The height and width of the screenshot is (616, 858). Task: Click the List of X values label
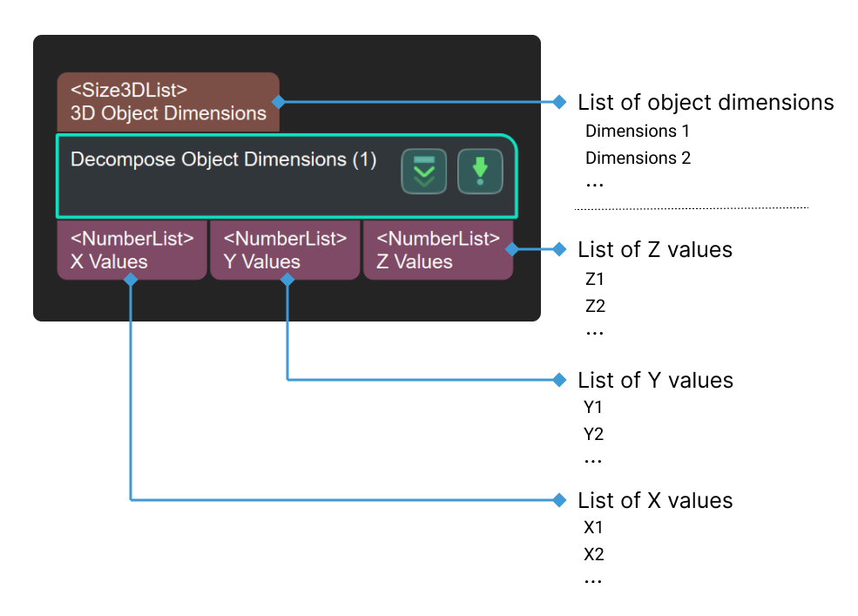pos(655,500)
